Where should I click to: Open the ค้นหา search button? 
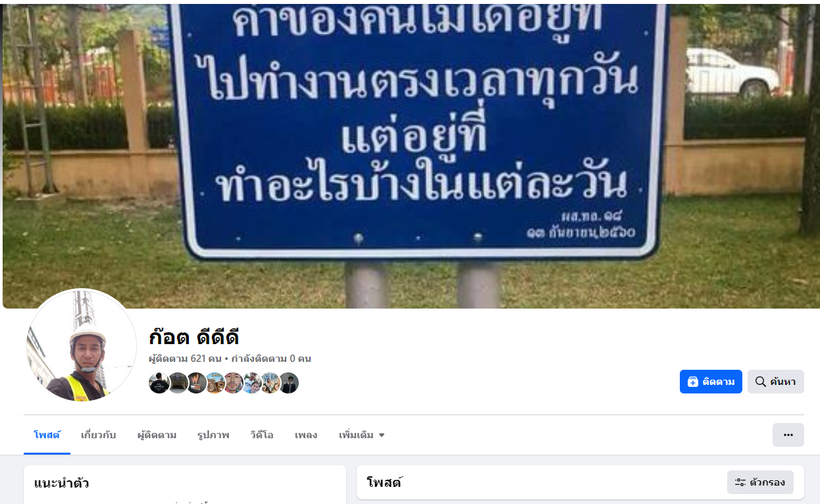pyautogui.click(x=775, y=382)
